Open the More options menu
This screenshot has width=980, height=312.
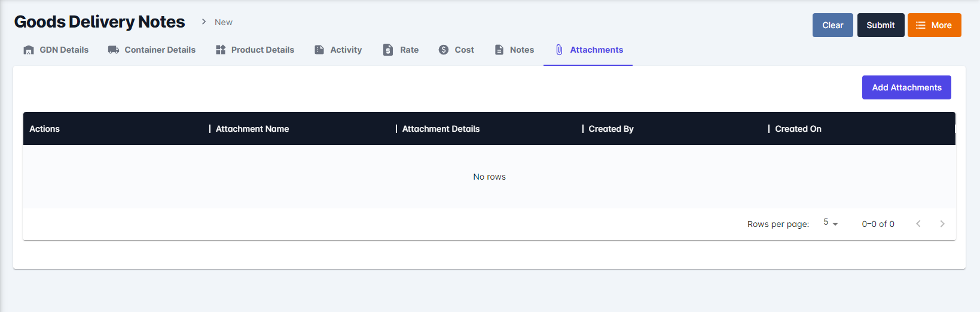click(934, 25)
